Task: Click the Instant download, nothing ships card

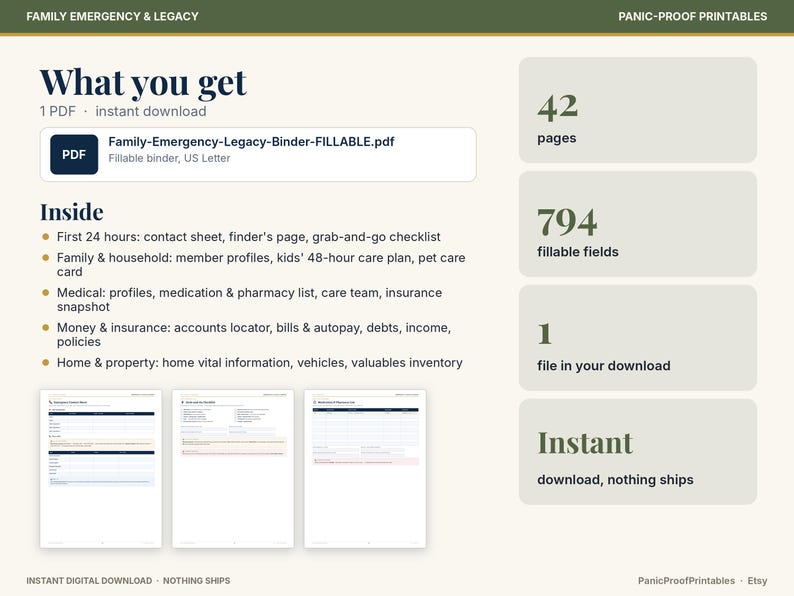Action: [x=638, y=452]
